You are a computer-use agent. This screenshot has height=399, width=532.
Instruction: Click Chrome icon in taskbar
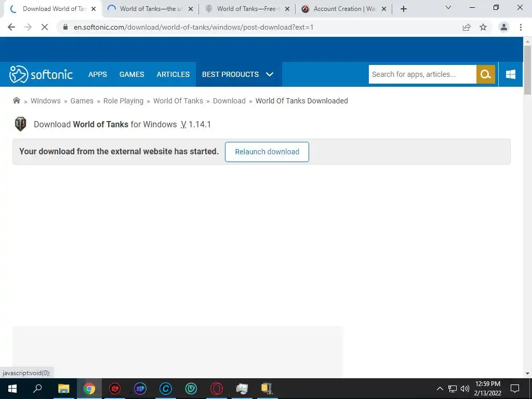coord(89,389)
